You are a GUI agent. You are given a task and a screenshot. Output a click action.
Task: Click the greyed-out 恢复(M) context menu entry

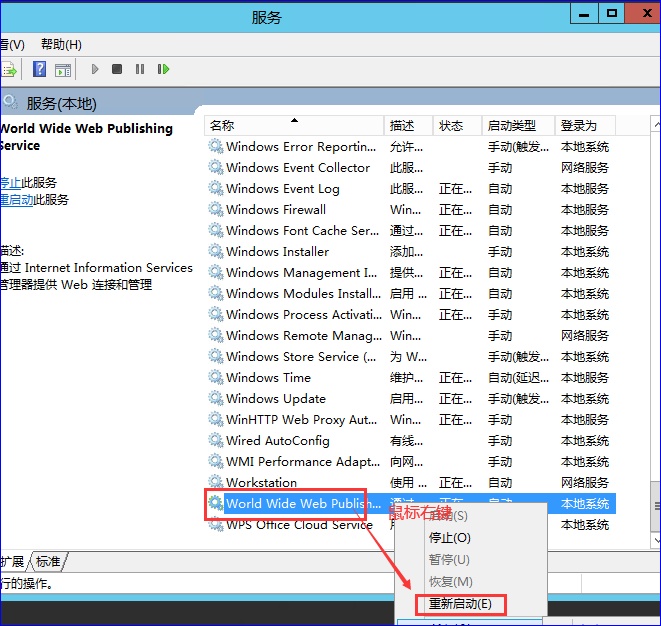coord(450,582)
